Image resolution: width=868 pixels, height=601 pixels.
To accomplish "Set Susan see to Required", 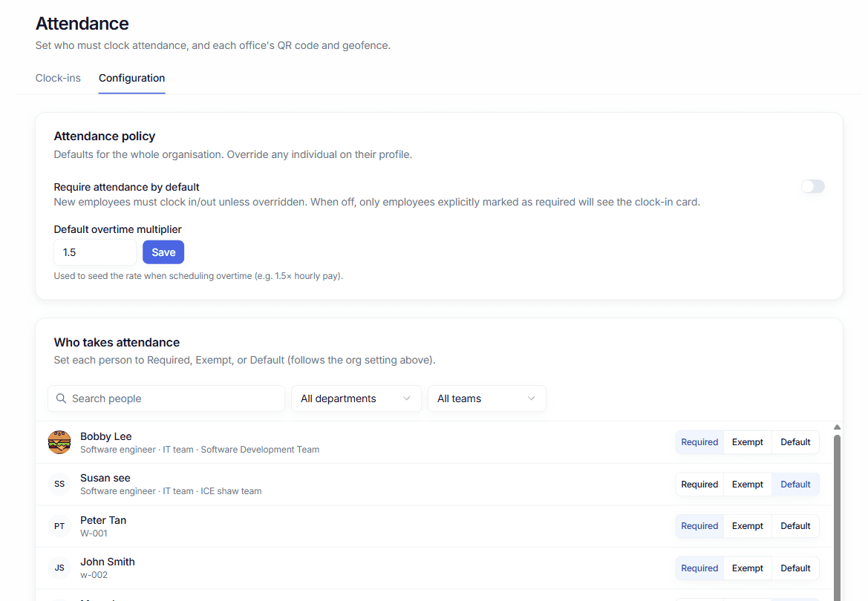I will (x=699, y=485).
